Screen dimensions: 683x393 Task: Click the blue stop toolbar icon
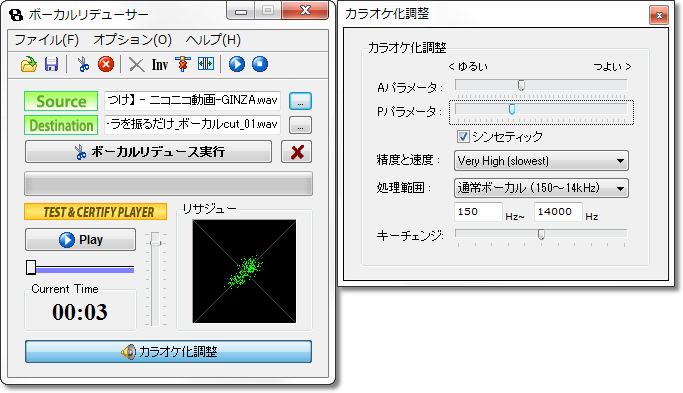pos(260,64)
